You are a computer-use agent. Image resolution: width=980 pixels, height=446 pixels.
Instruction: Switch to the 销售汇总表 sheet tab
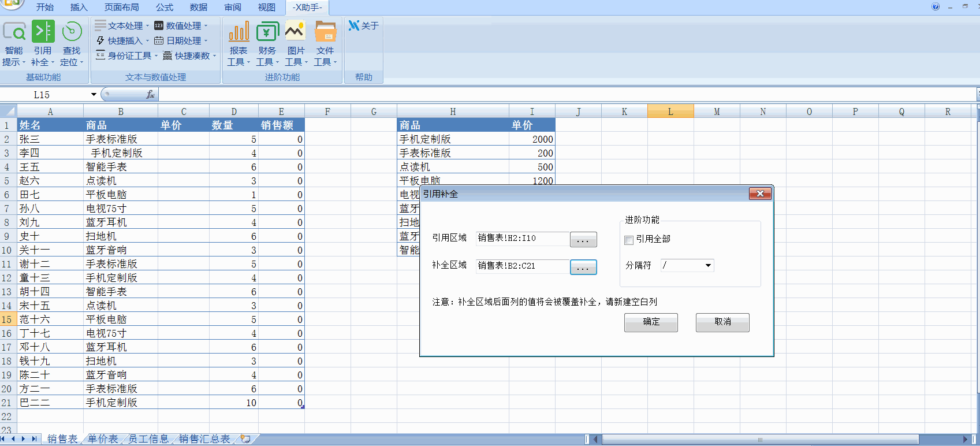tap(204, 439)
